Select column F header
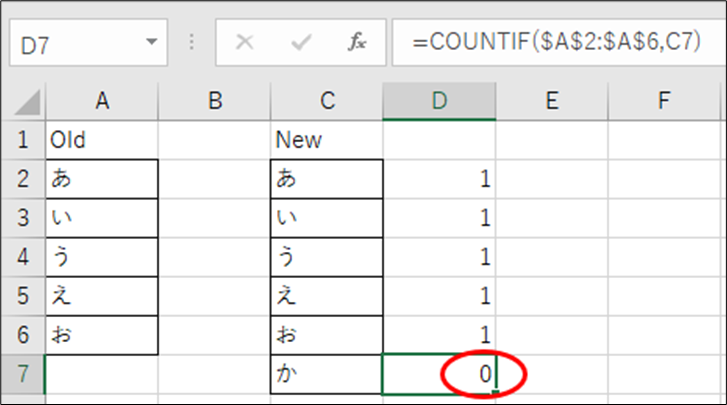Image resolution: width=727 pixels, height=405 pixels. coord(664,101)
